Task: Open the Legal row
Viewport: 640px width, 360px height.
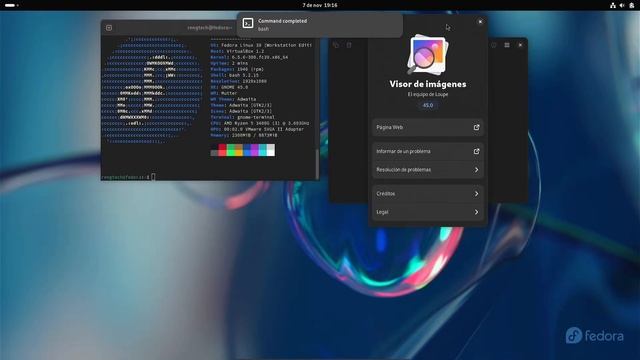Action: pos(428,212)
